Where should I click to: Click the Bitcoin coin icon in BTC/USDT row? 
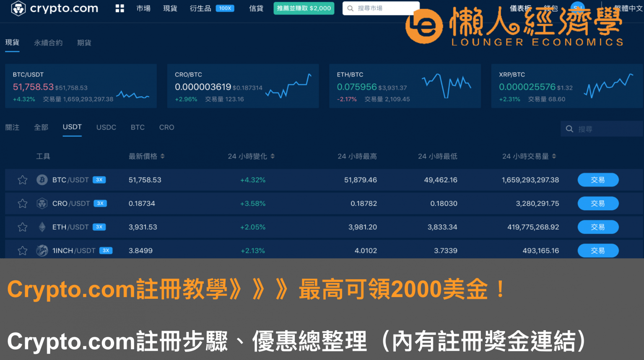point(42,180)
